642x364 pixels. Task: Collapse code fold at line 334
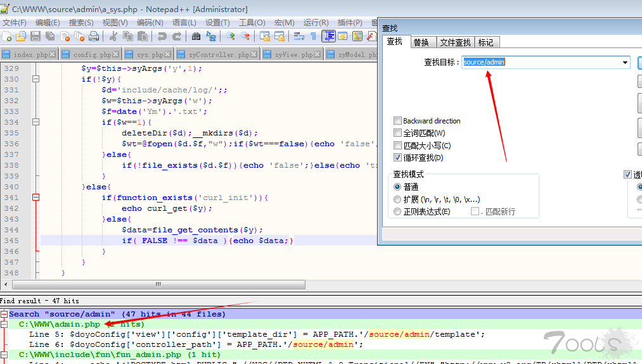[36, 122]
